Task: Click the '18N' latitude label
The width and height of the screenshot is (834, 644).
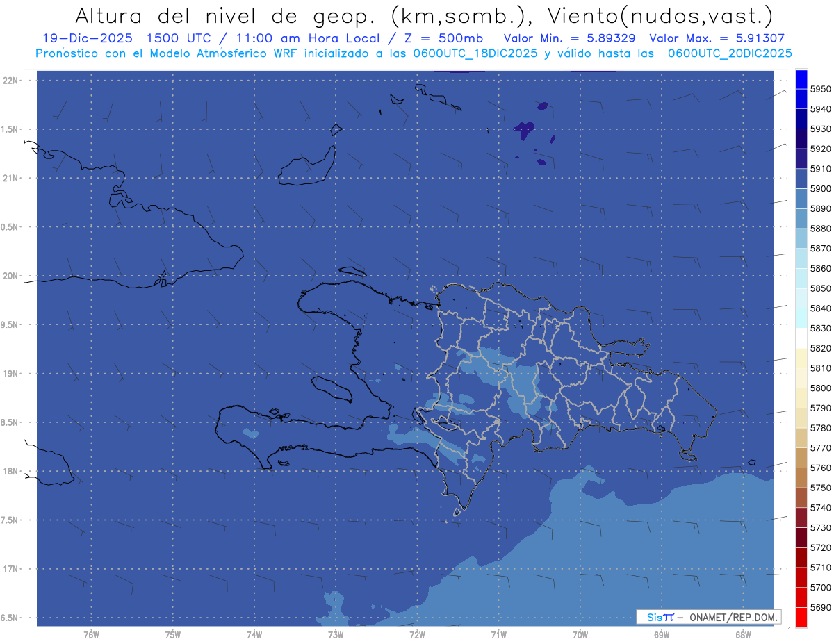Action: pos(12,471)
